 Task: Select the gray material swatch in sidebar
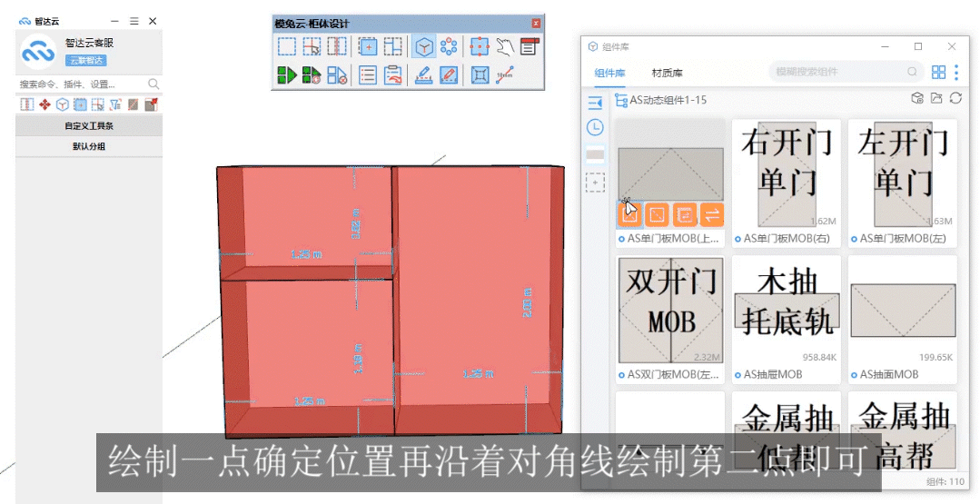pos(595,155)
